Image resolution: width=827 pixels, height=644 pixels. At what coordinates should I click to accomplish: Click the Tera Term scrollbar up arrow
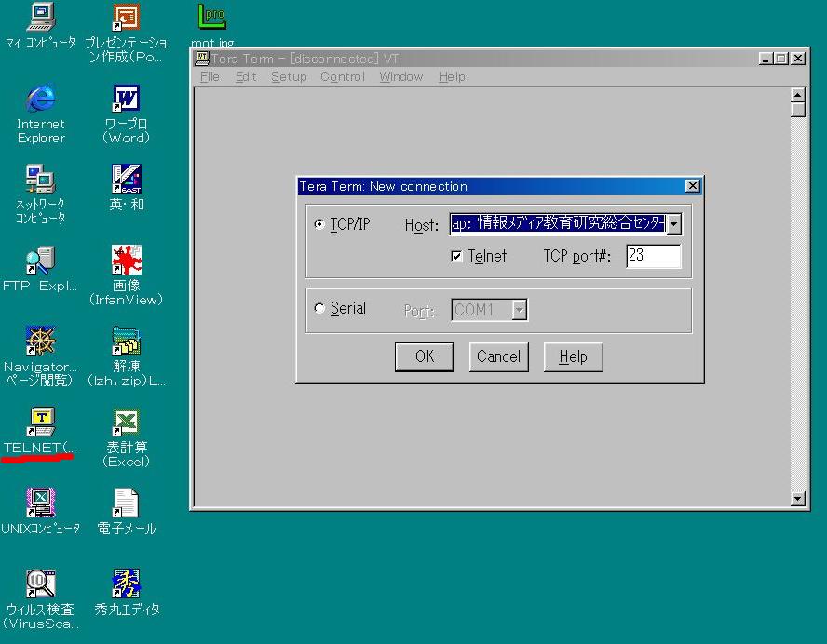pos(798,95)
